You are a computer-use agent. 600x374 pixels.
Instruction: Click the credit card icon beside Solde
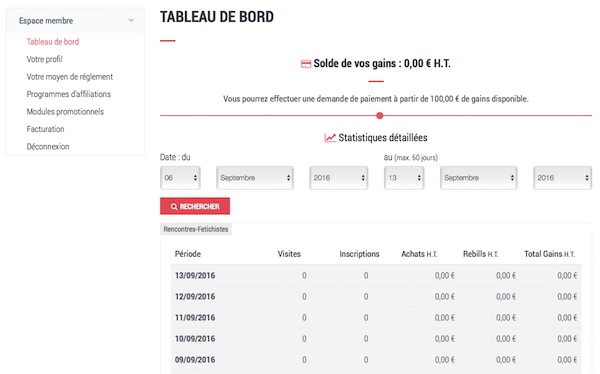[x=306, y=64]
